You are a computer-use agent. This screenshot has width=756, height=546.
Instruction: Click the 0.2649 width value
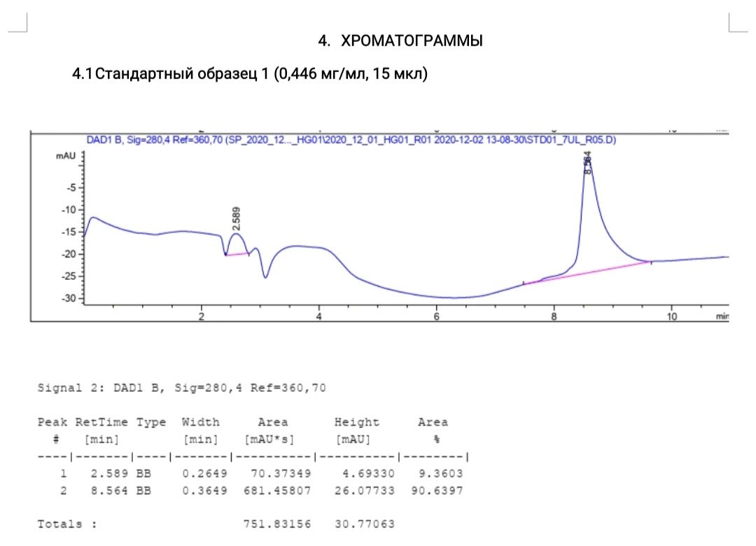click(x=204, y=473)
